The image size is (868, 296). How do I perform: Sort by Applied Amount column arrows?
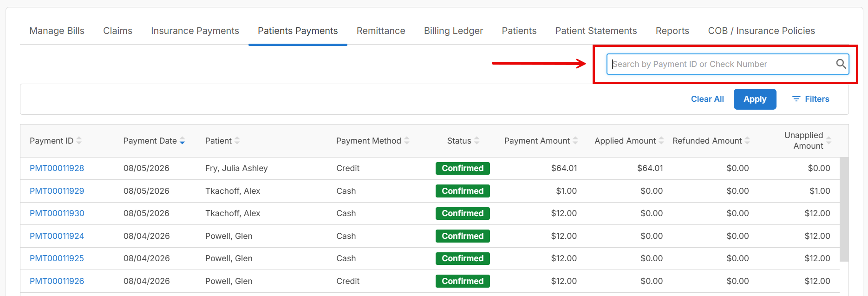pyautogui.click(x=661, y=140)
